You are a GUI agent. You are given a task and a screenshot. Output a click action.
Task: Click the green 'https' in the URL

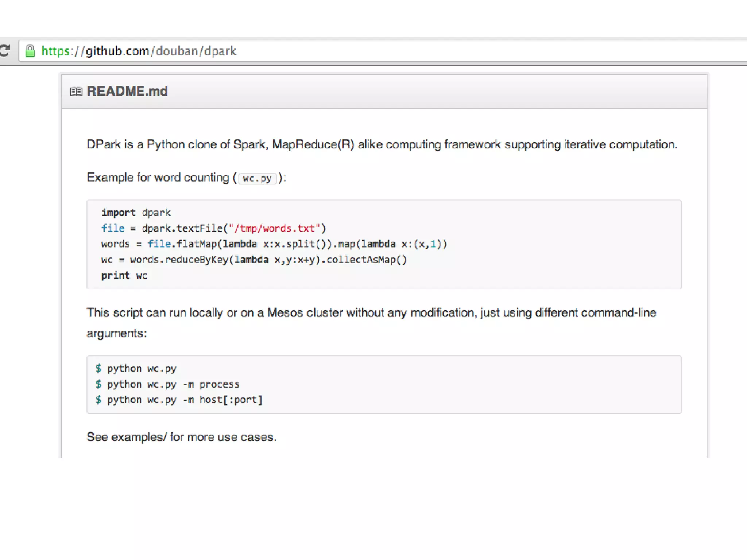pyautogui.click(x=55, y=51)
